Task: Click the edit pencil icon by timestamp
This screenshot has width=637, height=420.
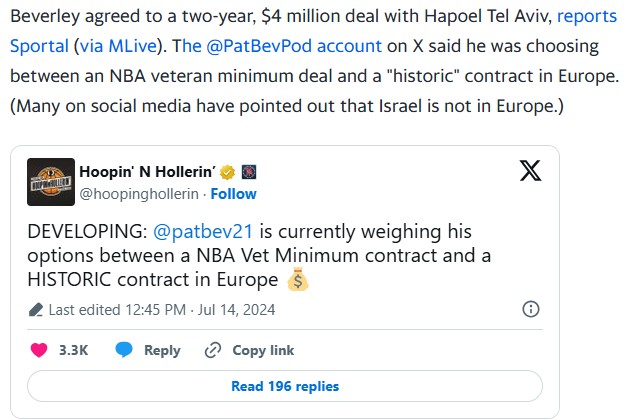Action: (x=36, y=310)
